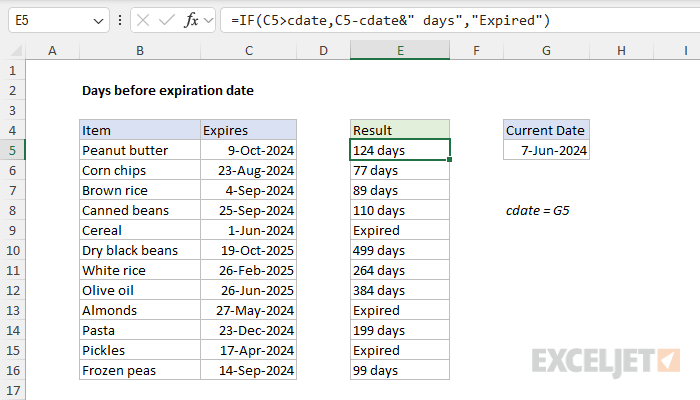Select the '199 days' result cell
The height and width of the screenshot is (400, 700).
(400, 330)
